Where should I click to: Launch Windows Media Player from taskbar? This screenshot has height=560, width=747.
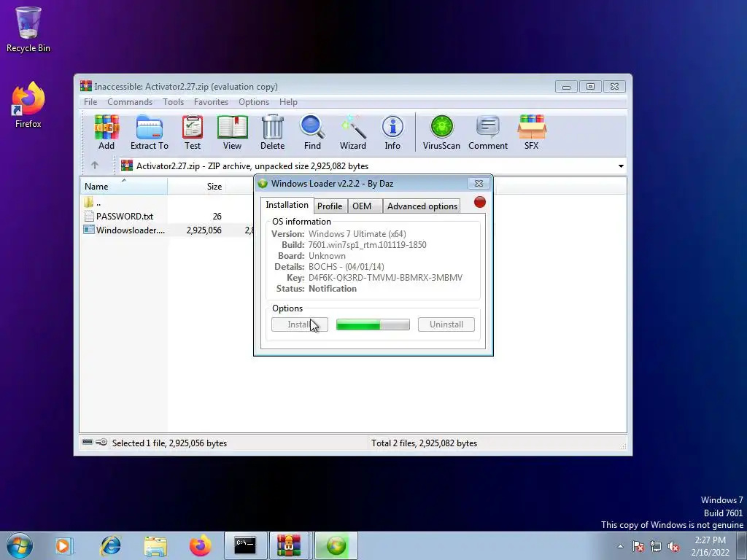pyautogui.click(x=63, y=545)
